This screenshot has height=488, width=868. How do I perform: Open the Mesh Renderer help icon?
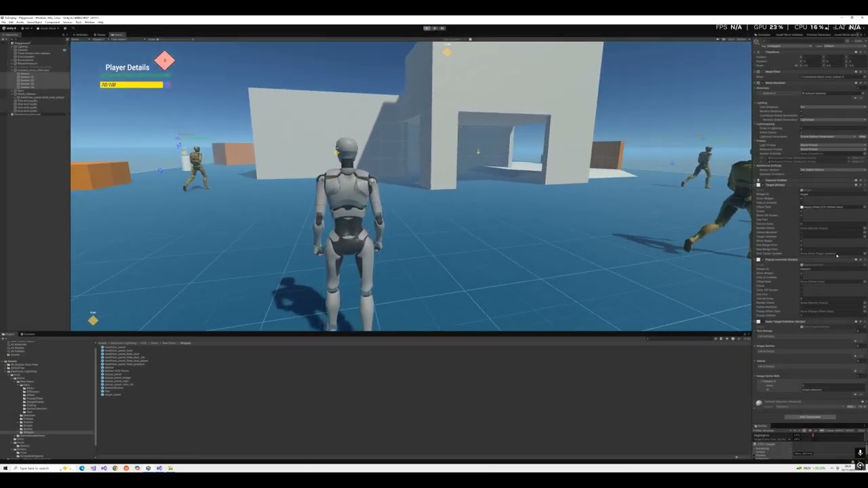coord(856,83)
